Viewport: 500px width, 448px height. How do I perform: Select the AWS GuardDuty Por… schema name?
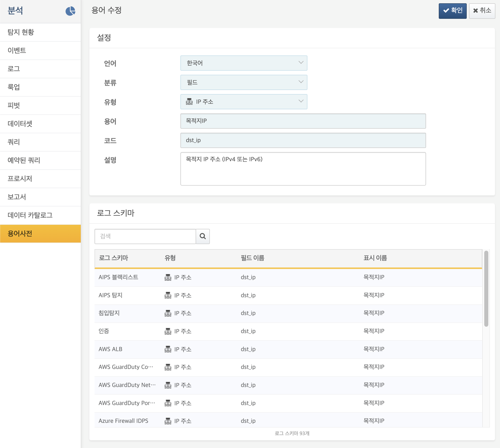pos(127,403)
